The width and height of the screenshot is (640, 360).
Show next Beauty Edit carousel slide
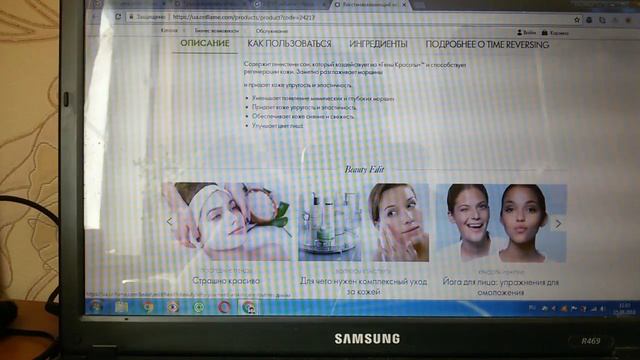point(558,223)
